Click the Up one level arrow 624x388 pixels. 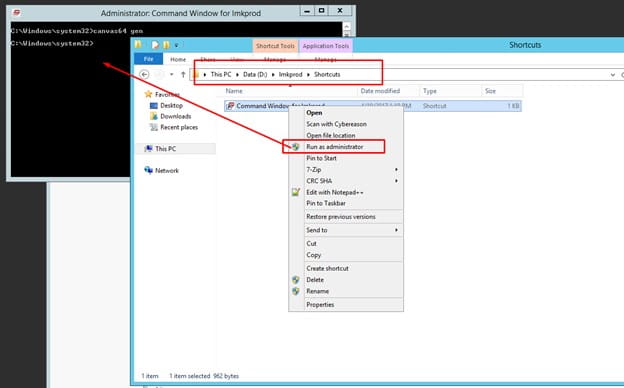pos(183,74)
